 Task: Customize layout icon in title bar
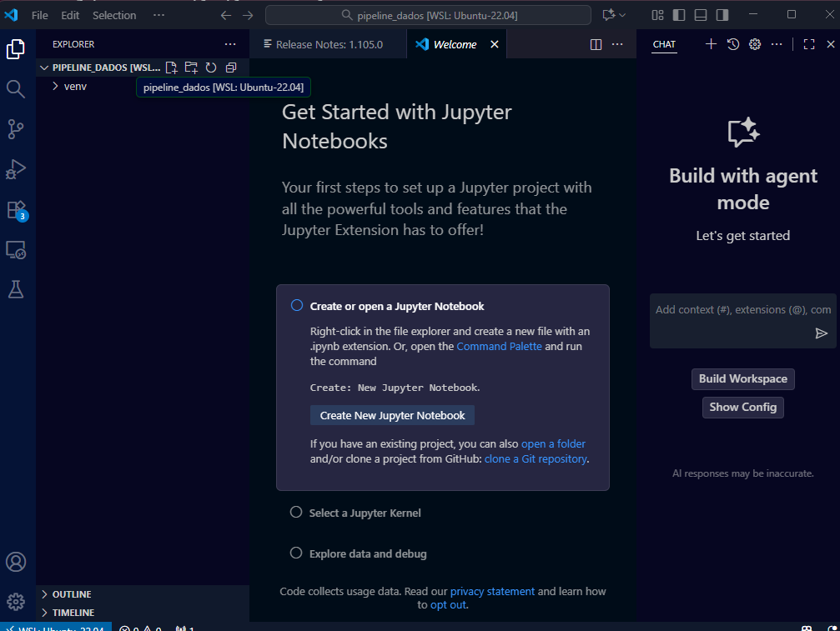[x=657, y=15]
